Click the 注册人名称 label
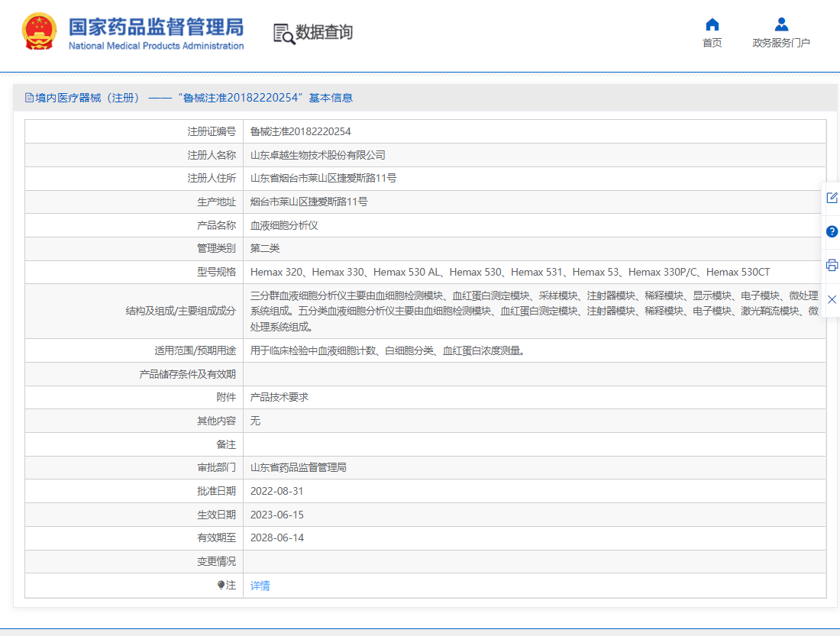The image size is (840, 636). [x=212, y=155]
